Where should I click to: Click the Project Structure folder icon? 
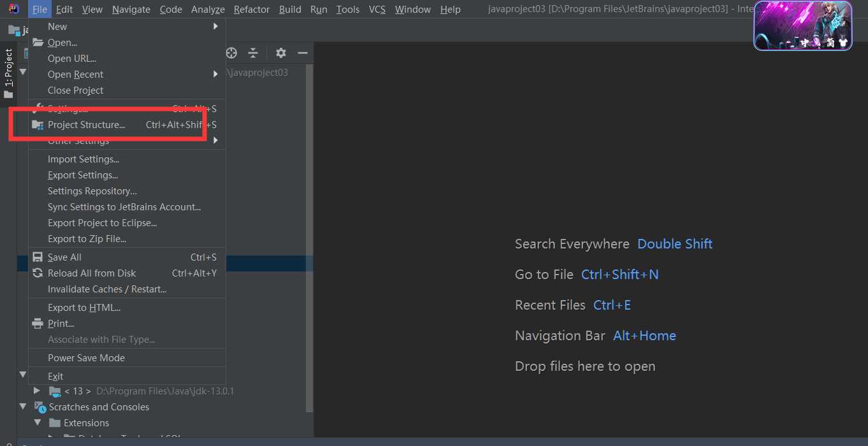pos(38,125)
